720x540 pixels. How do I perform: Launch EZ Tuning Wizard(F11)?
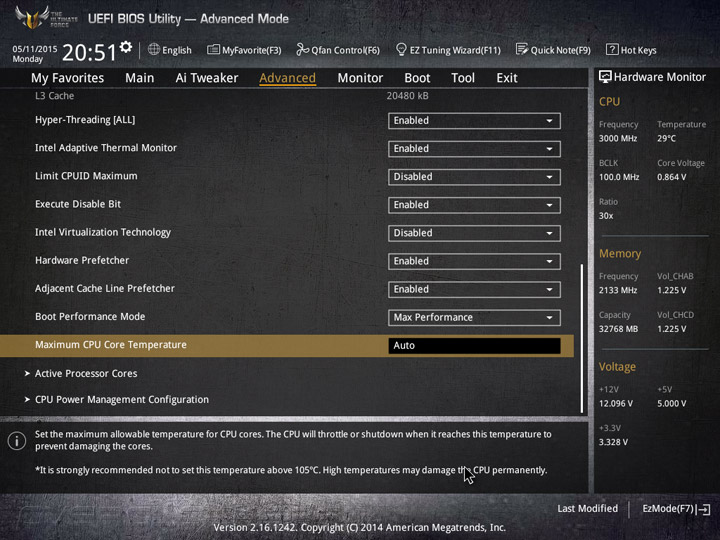448,50
